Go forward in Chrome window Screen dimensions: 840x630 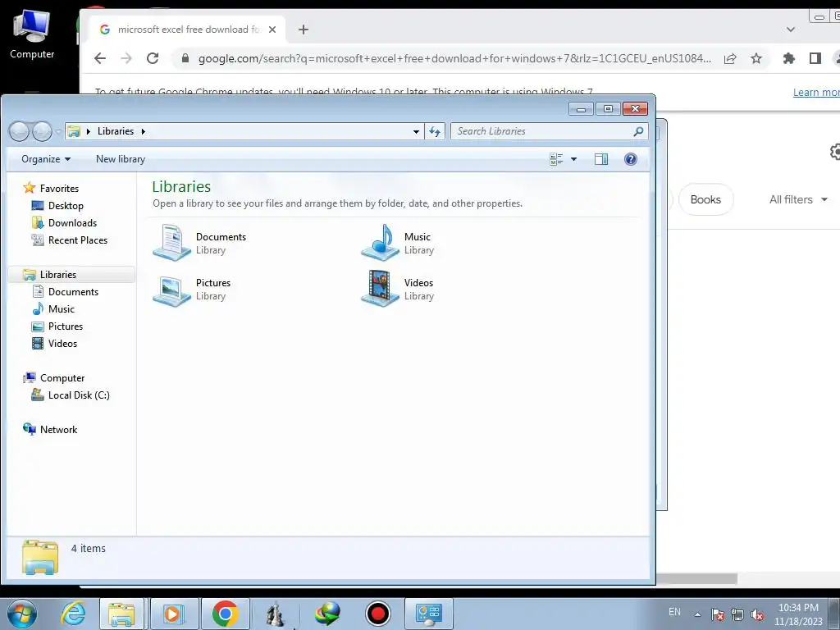[x=126, y=58]
